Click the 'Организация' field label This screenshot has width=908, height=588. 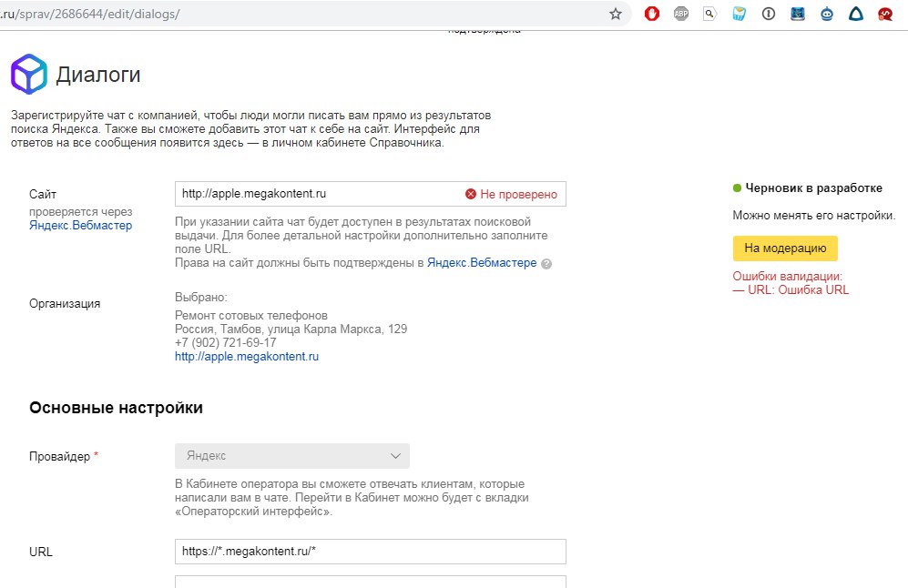[x=65, y=304]
